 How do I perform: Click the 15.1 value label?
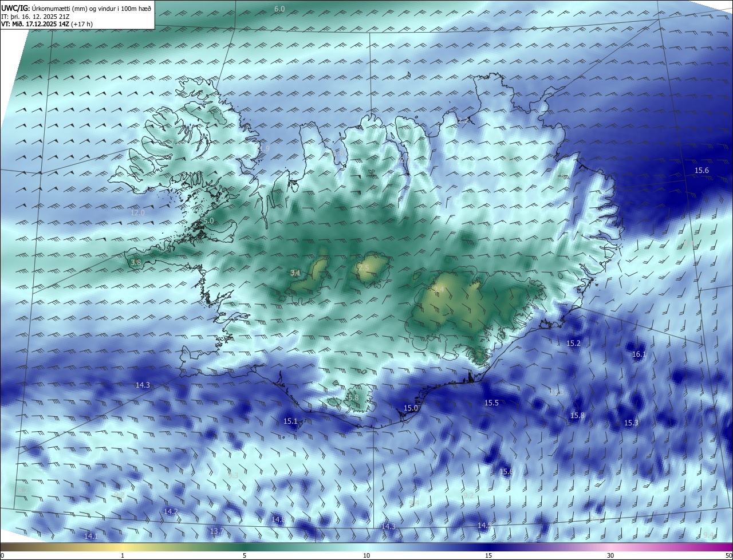point(291,421)
